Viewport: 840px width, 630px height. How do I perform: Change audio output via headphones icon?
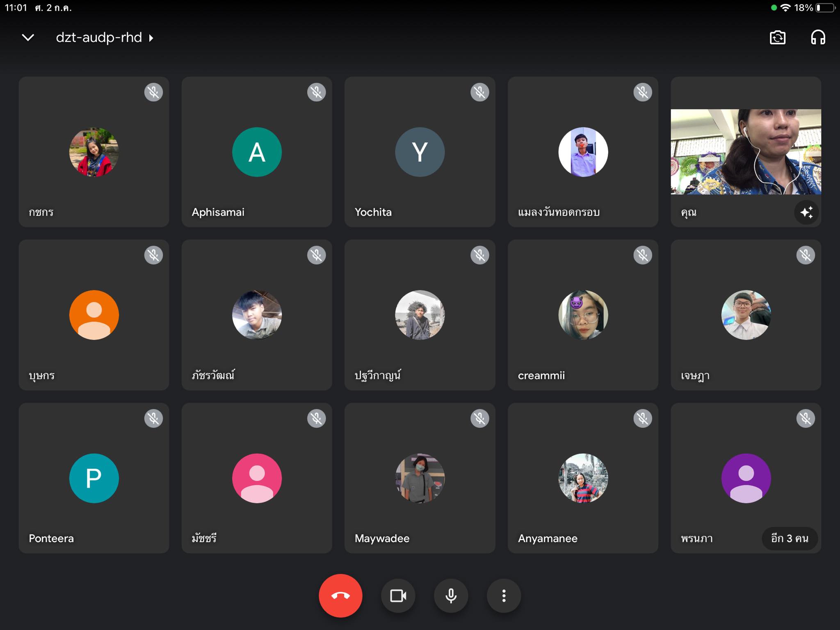tap(818, 38)
